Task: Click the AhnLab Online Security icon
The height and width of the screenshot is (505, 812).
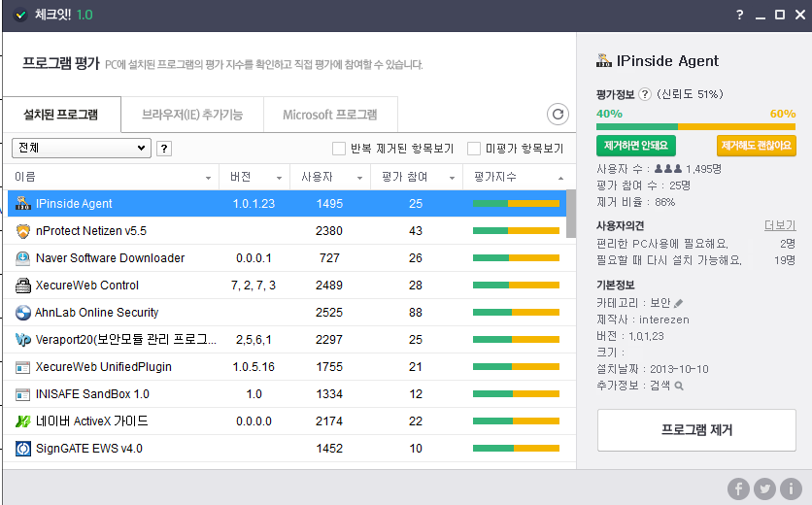Action: pyautogui.click(x=22, y=313)
